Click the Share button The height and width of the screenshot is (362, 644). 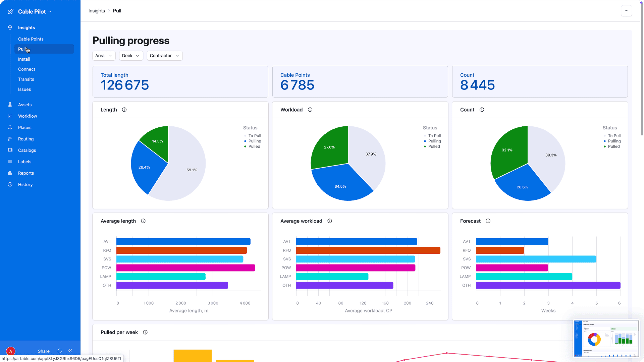(44, 351)
